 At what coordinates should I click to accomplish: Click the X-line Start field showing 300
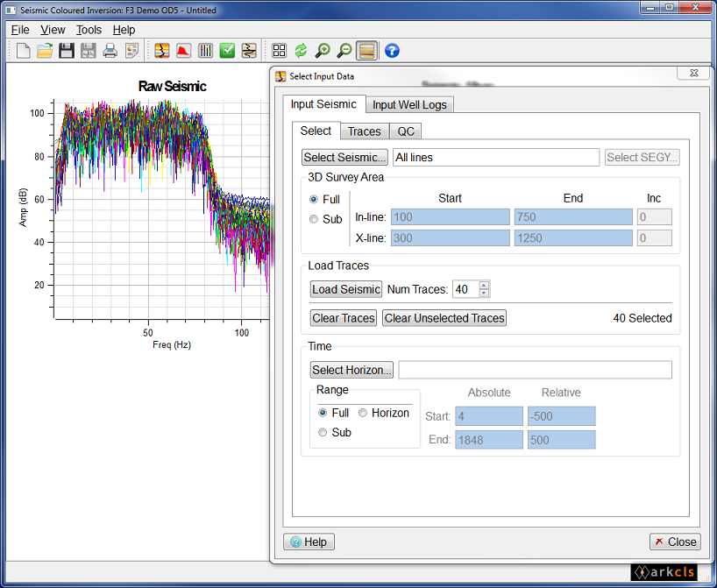click(x=450, y=237)
